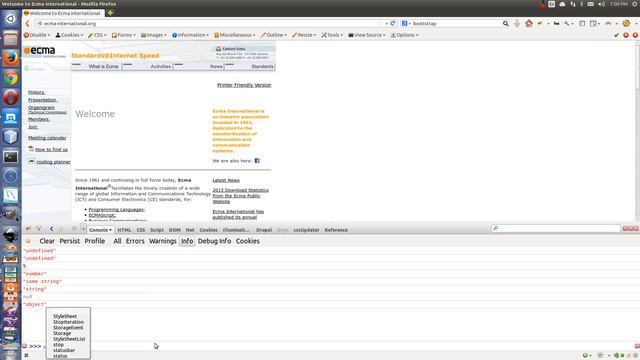
Task: Filter console by Errors
Action: (x=135, y=241)
